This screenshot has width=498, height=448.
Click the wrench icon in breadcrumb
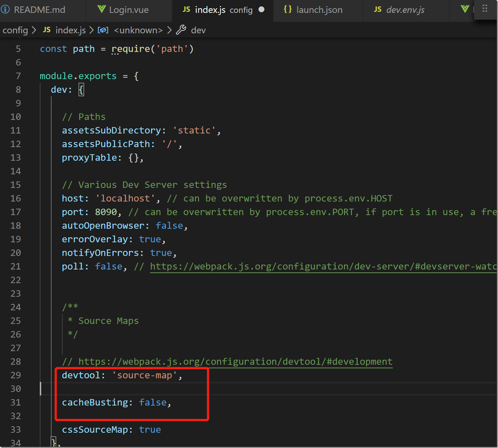(181, 30)
